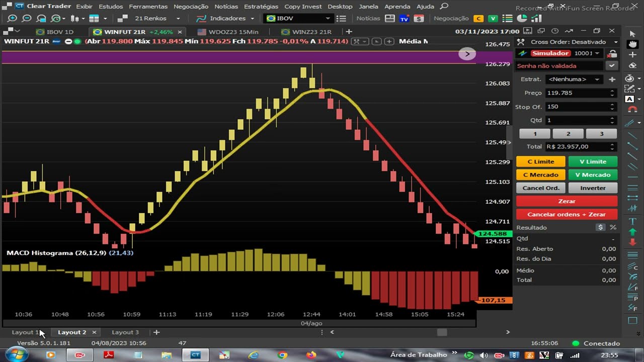The width and height of the screenshot is (644, 362).
Task: Click the zoom in magnifier icon
Action: (x=12, y=18)
